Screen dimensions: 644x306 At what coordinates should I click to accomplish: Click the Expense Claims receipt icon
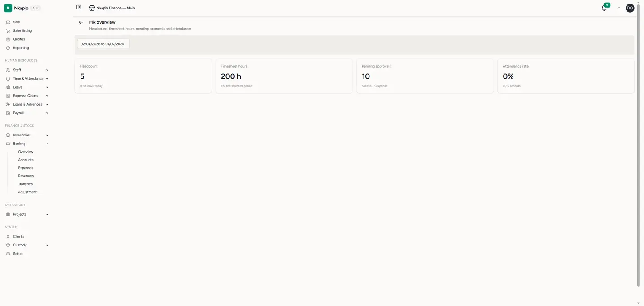[8, 96]
